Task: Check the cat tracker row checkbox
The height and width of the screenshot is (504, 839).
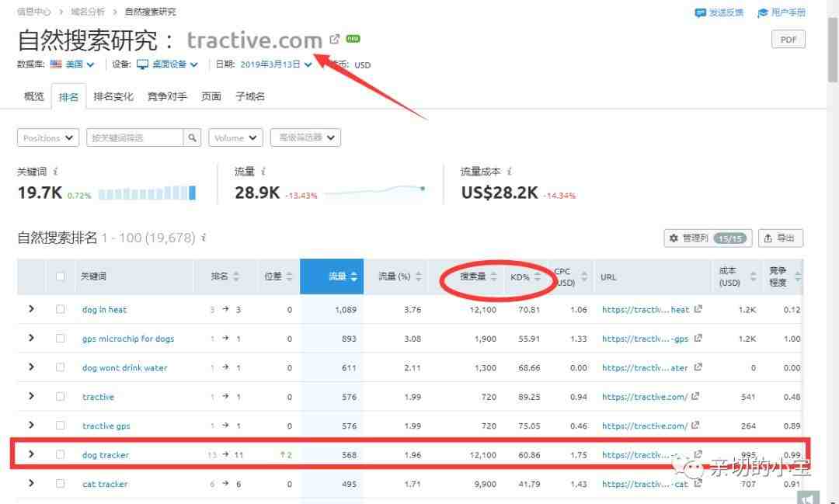Action: (x=60, y=484)
